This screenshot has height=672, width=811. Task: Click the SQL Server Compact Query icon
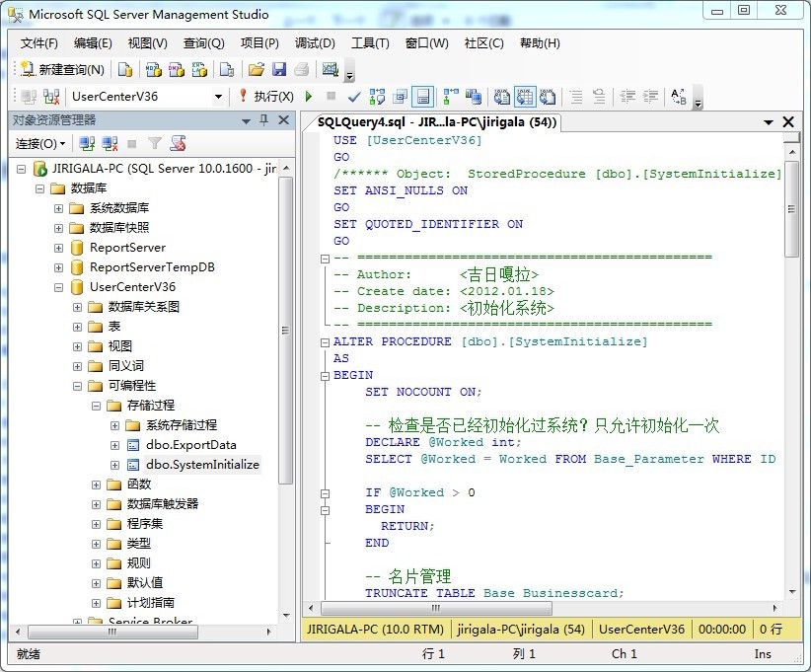click(227, 69)
